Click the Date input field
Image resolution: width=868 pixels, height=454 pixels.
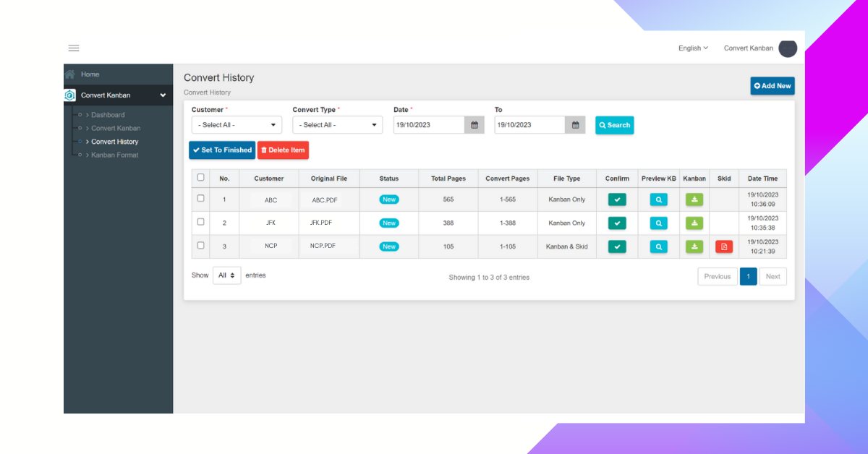[x=429, y=125]
